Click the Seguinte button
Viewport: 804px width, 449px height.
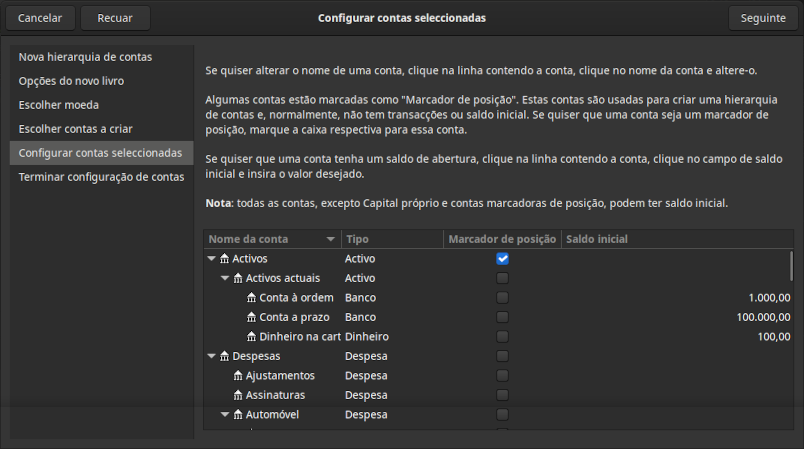tap(763, 18)
